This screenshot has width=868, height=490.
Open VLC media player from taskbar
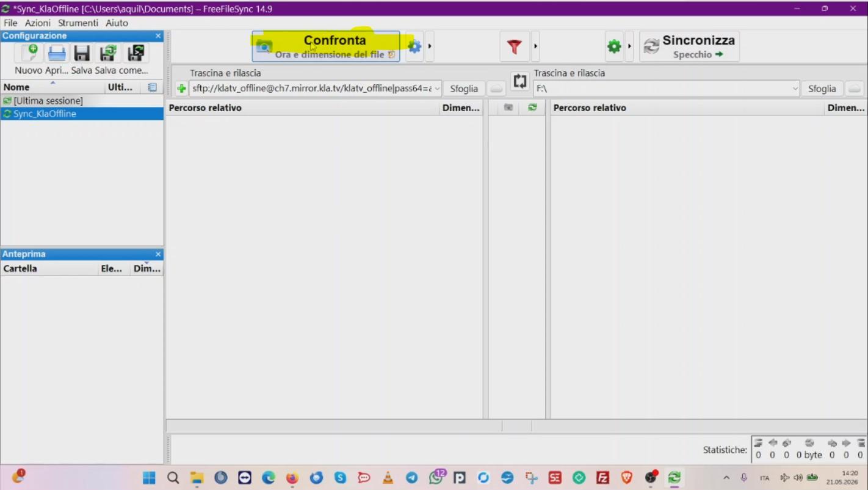[388, 478]
